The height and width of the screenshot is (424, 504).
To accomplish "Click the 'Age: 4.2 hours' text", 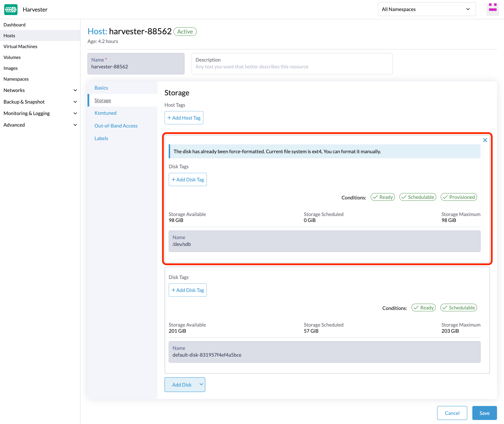I will (103, 41).
